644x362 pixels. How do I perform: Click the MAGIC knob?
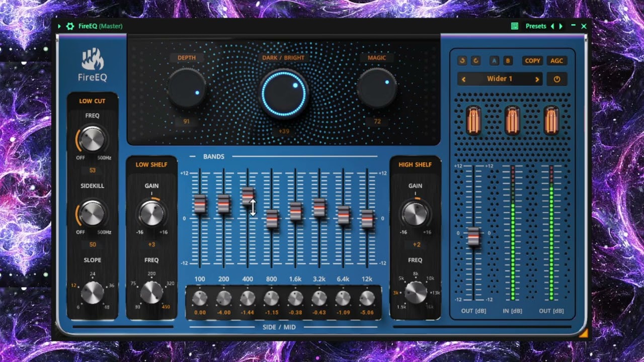click(376, 88)
